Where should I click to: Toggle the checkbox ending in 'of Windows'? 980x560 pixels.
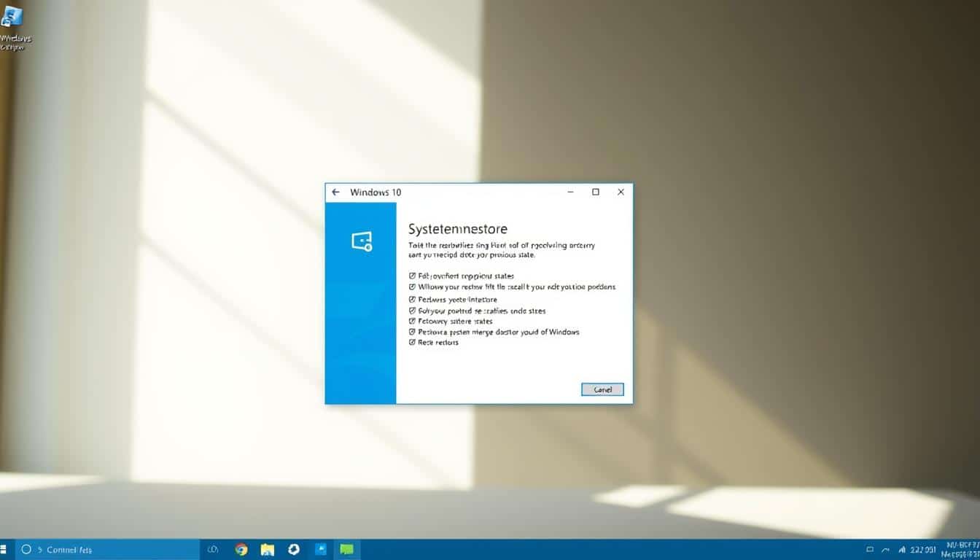(412, 332)
